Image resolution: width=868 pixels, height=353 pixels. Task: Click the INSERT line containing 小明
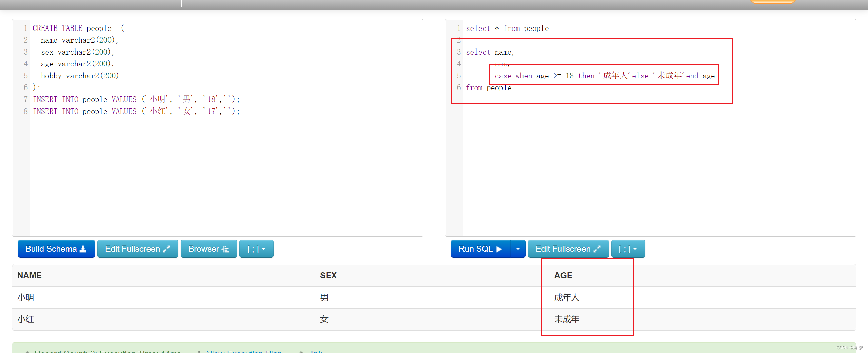[x=136, y=99]
